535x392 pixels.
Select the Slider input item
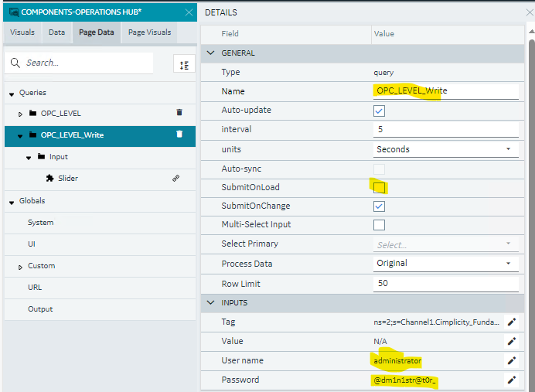click(68, 178)
